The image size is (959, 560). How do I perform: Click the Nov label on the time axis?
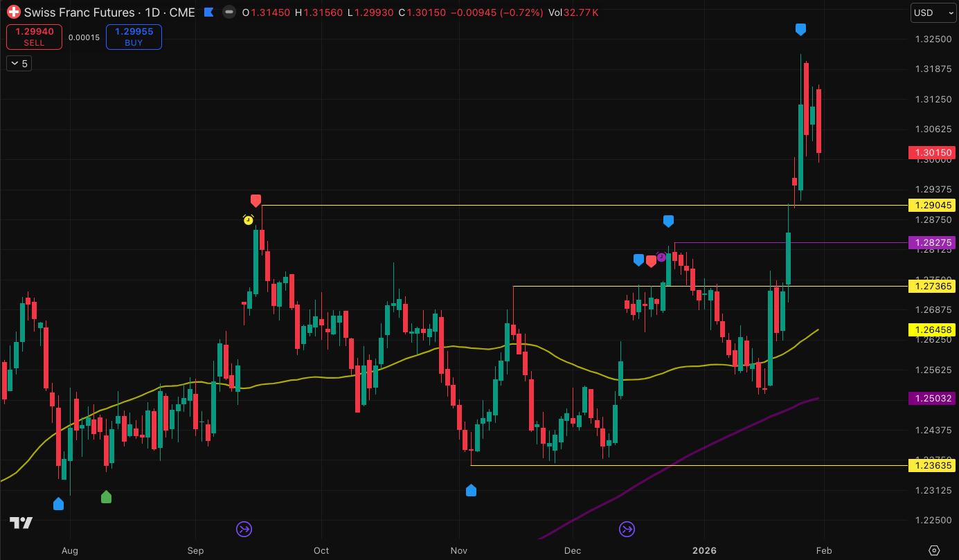[x=459, y=551]
